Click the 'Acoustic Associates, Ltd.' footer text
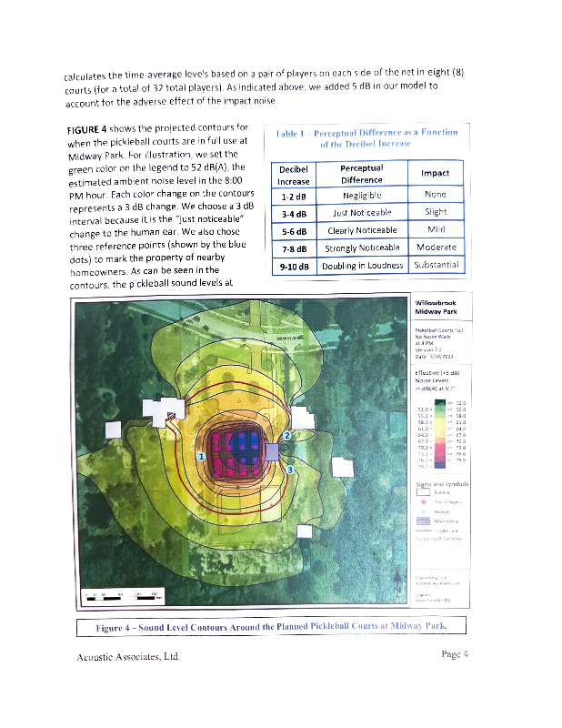Screen dimensions: 562x728 click(128, 656)
